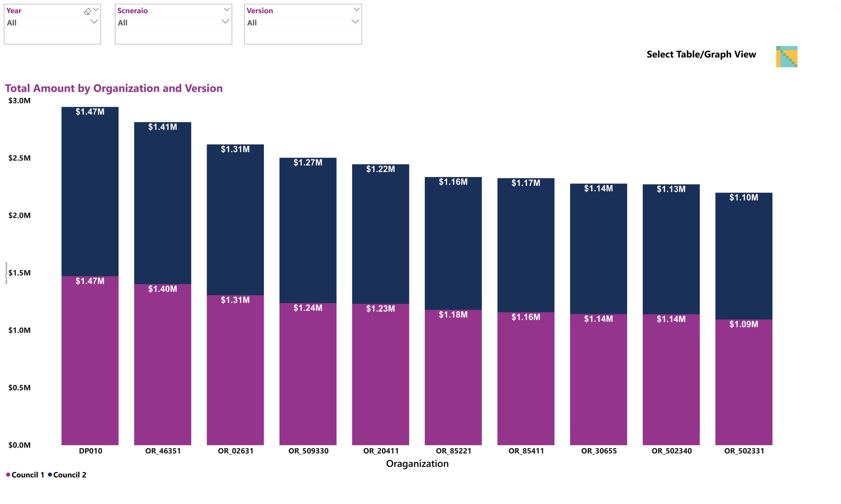
Task: Select the OR_20411 Council 1 bar
Action: (x=380, y=374)
